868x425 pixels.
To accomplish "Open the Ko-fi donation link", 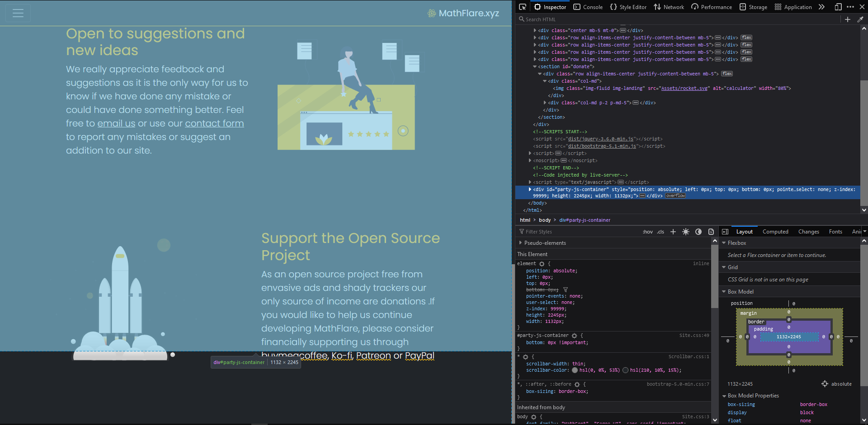I will (x=342, y=356).
